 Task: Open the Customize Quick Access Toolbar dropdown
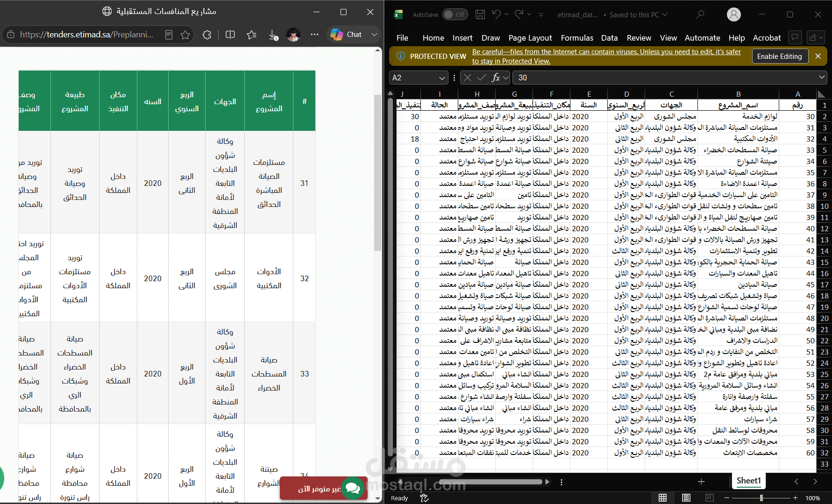[x=541, y=14]
